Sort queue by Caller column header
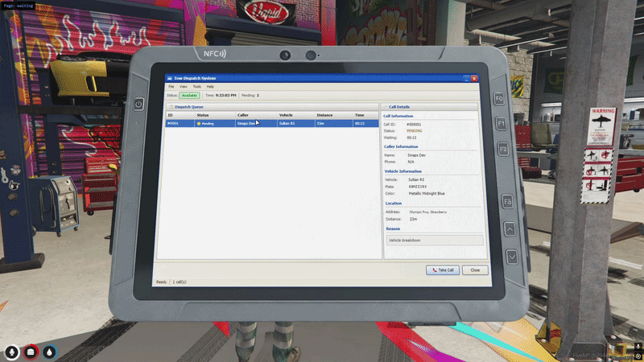Viewport: 644px width, 362px height. 256,115
